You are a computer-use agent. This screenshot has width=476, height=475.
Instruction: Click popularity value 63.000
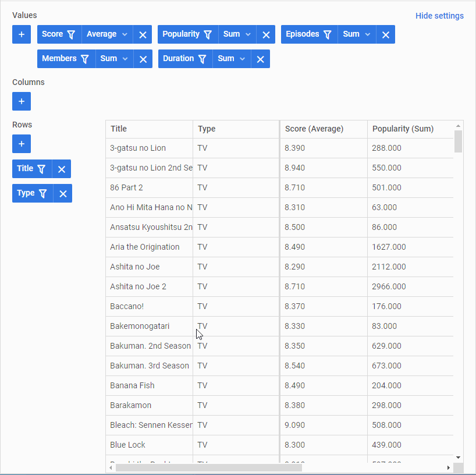coord(410,207)
